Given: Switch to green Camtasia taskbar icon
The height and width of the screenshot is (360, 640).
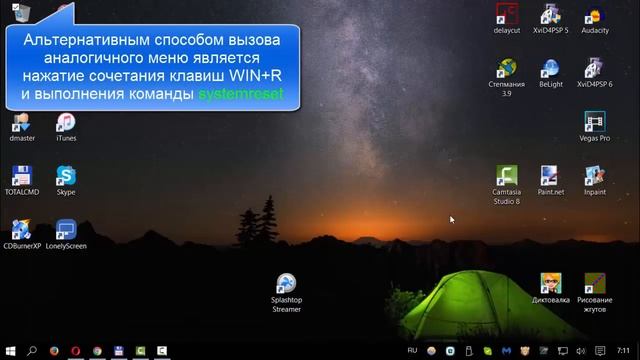Looking at the screenshot, I should (140, 351).
